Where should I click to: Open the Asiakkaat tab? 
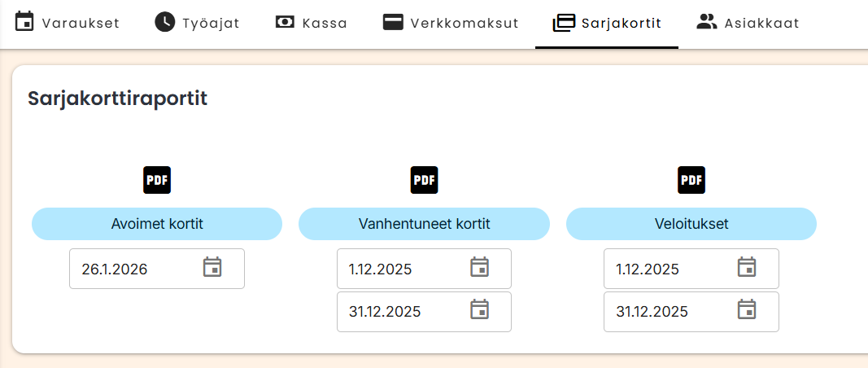click(x=748, y=23)
